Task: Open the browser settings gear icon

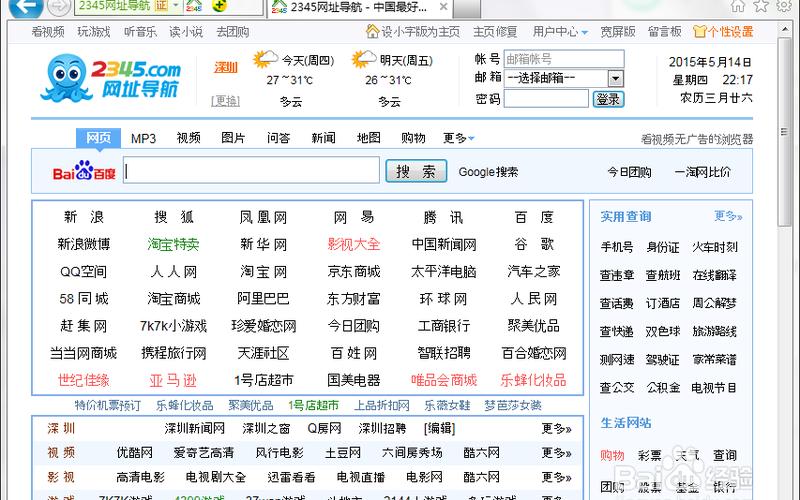Action: click(x=784, y=6)
